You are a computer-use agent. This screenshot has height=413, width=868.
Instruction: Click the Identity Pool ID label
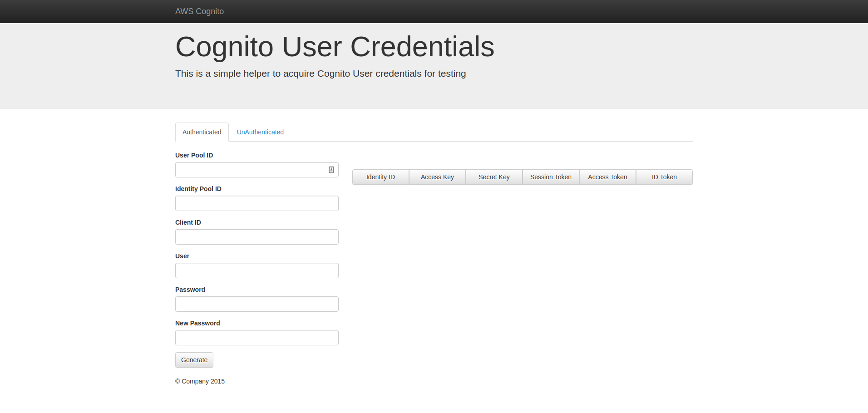coord(198,189)
